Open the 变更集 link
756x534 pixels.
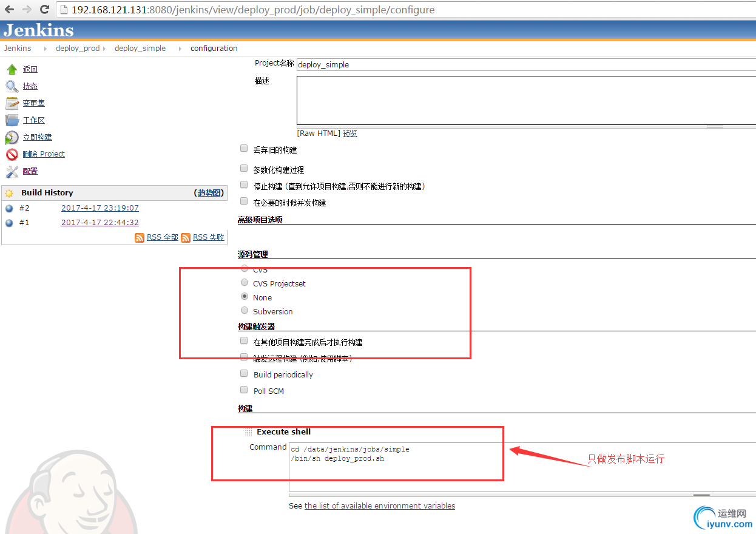coord(34,103)
